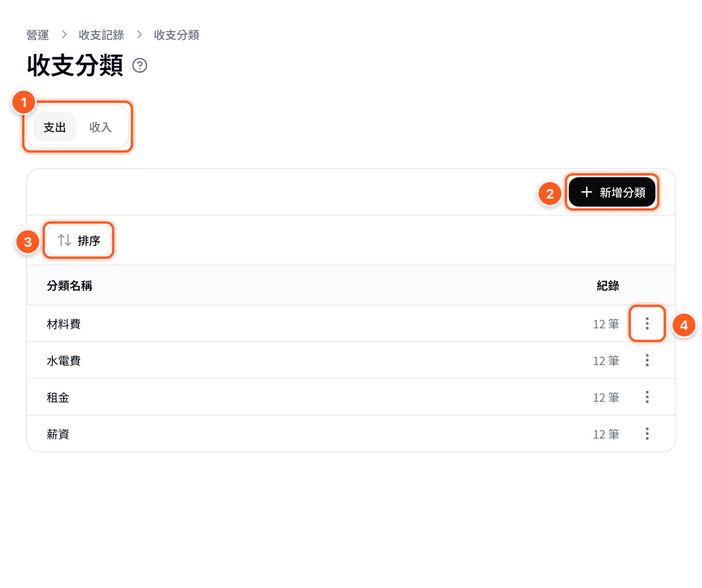702x588 pixels.
Task: Click the 12 筆 record count for 材料費
Action: click(606, 324)
